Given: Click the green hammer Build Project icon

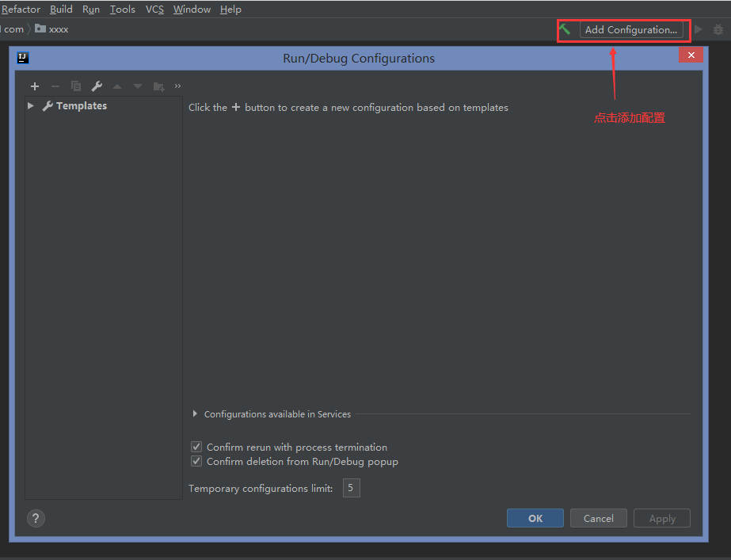Looking at the screenshot, I should pos(565,29).
